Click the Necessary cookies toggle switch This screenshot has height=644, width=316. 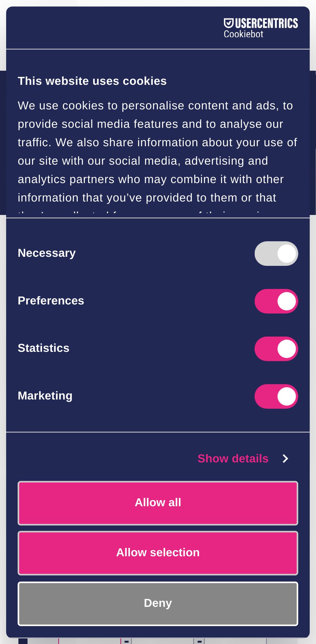(x=276, y=254)
